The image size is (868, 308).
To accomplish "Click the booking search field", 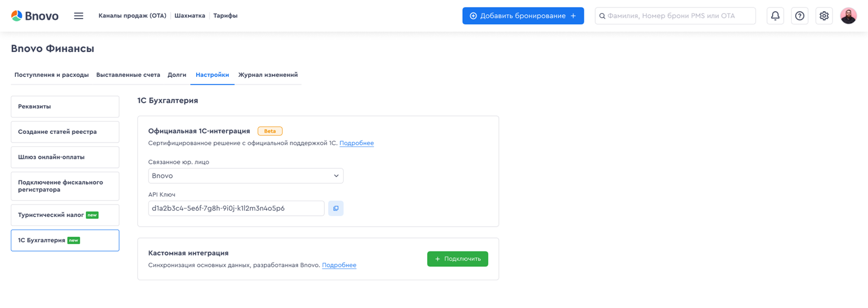I will 675,16.
